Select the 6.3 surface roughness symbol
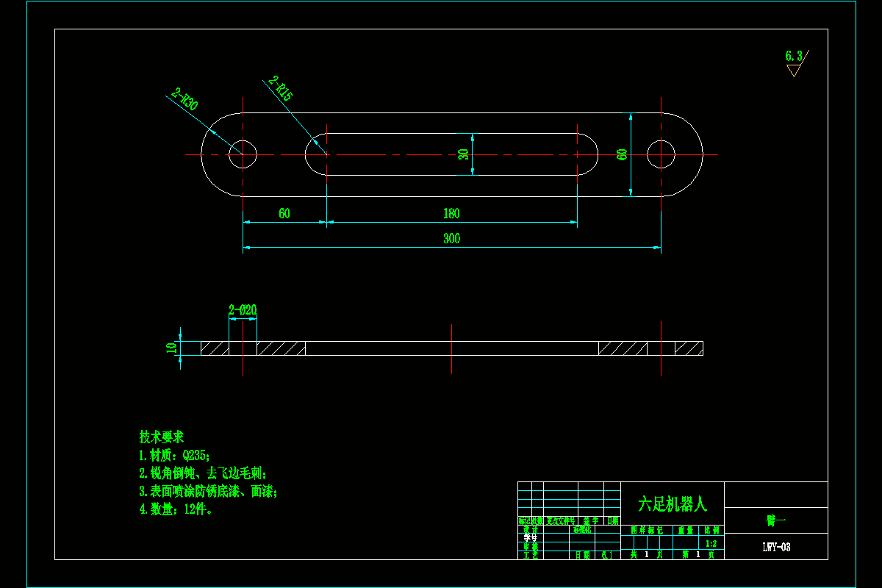This screenshot has width=882, height=588. click(x=796, y=62)
